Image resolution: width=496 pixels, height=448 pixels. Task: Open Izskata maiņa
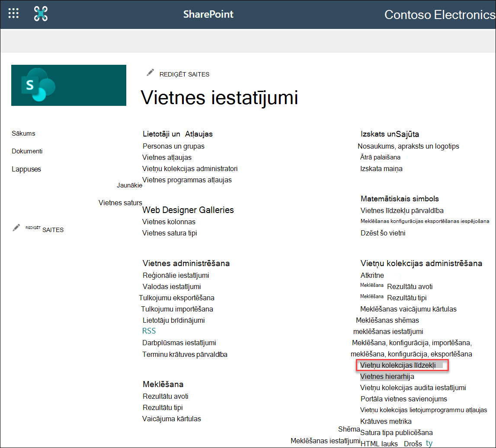click(x=381, y=168)
